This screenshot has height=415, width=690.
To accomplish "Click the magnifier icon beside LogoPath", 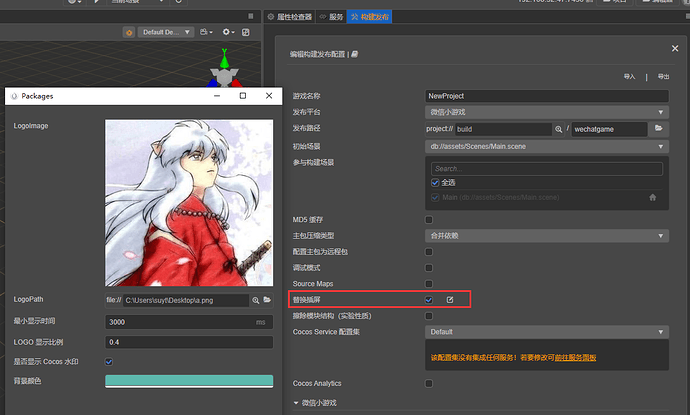I will (255, 300).
